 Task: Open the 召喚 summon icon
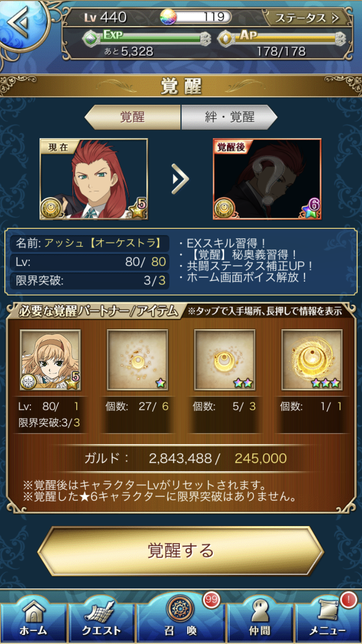tap(181, 616)
